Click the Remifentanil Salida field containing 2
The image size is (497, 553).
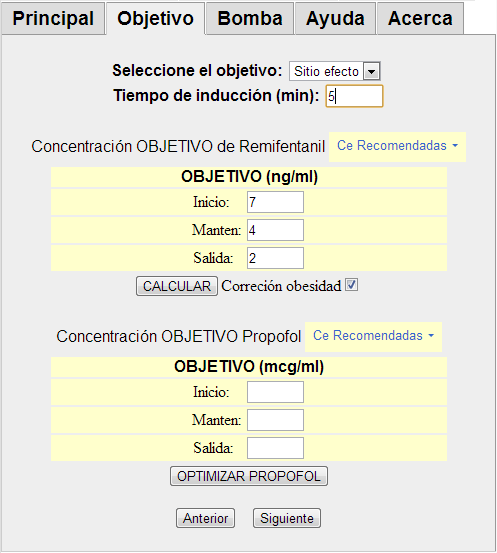coord(275,258)
